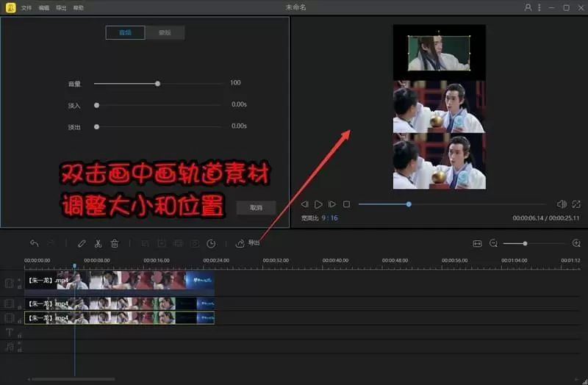
Task: Click the 取消 cancel button
Action: coord(256,208)
